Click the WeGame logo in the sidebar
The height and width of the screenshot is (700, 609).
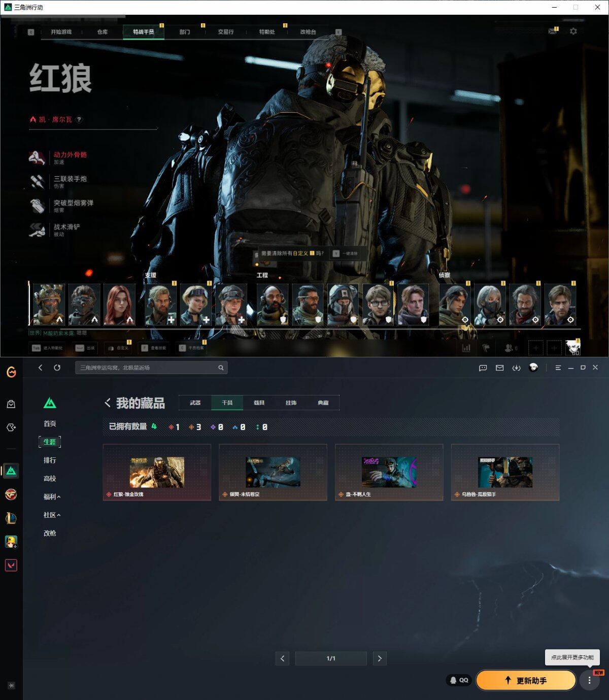click(11, 372)
